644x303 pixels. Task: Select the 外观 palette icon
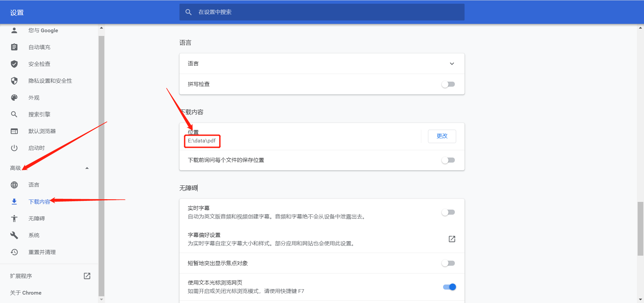tap(14, 97)
